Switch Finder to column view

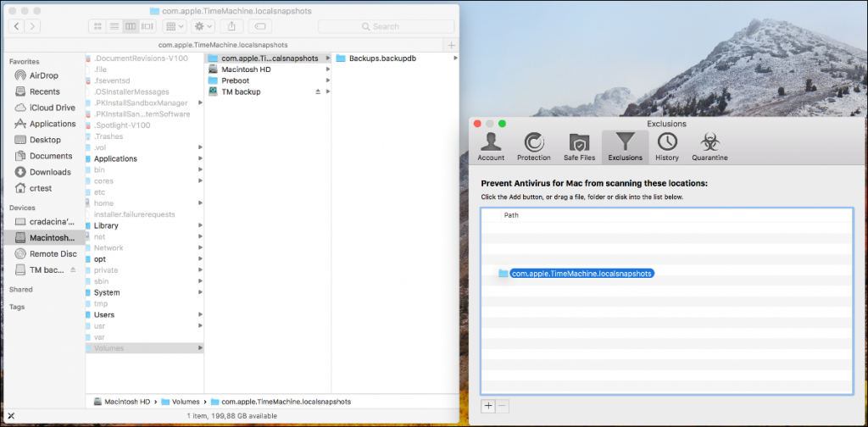click(131, 26)
